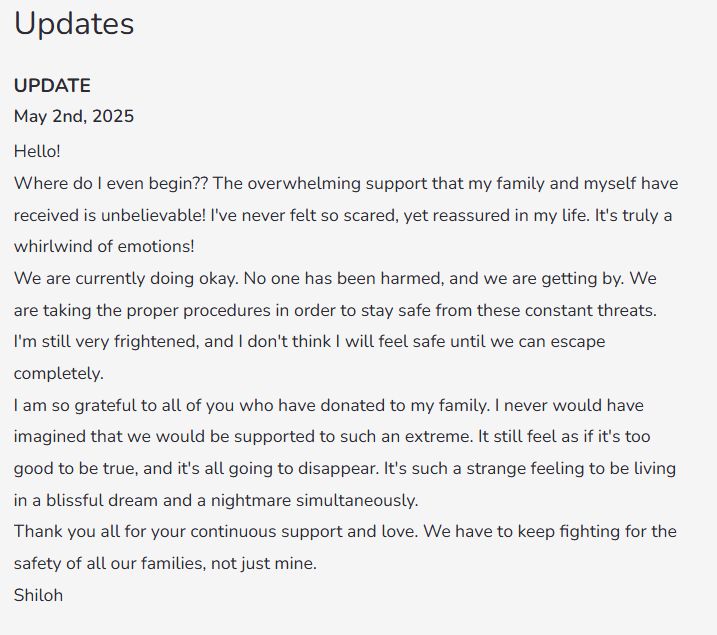Click the Hello! greeting line

click(37, 151)
